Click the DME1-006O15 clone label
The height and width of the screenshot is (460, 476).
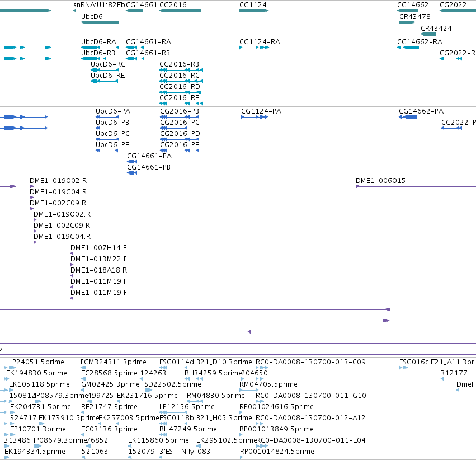(x=381, y=181)
